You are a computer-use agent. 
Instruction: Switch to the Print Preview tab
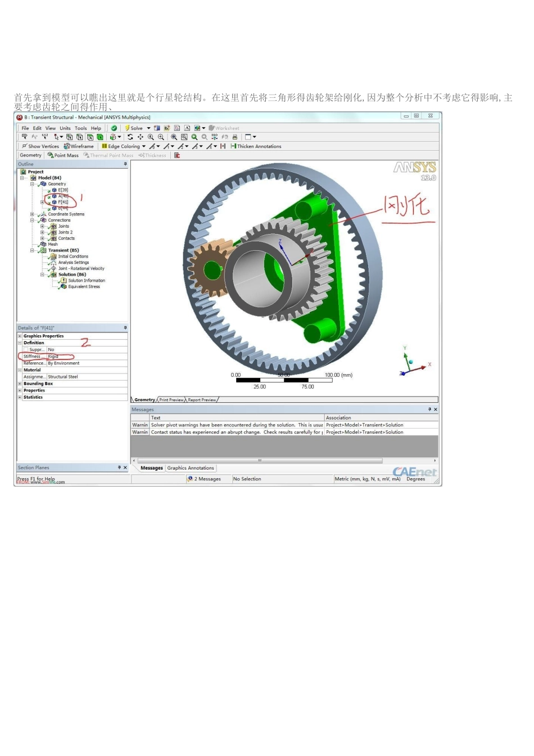(x=171, y=400)
